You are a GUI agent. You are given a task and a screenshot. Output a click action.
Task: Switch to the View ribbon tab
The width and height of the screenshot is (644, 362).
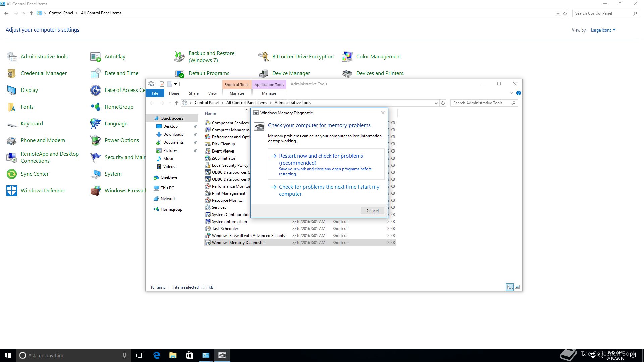212,93
